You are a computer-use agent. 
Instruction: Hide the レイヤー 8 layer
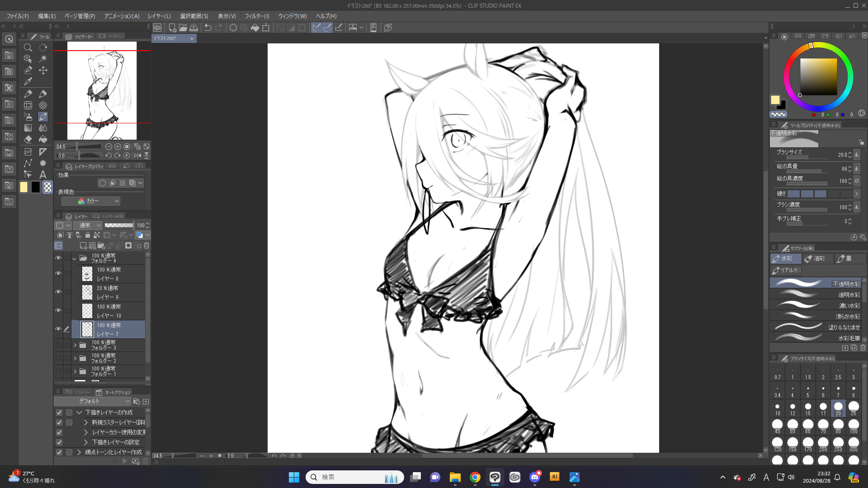pyautogui.click(x=58, y=274)
